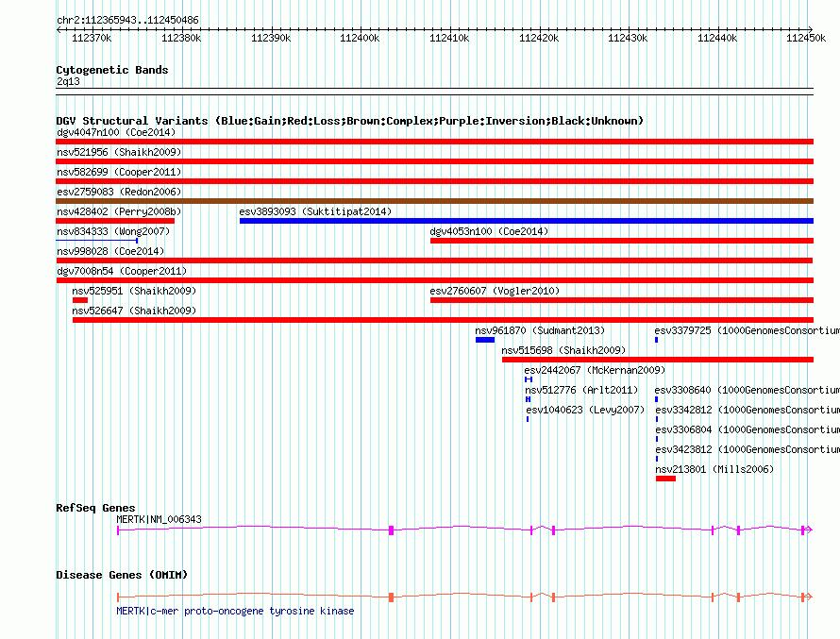Click the esv2442067 (McKernan2009) variant label
Screen dimensions: 840x639
(595, 370)
